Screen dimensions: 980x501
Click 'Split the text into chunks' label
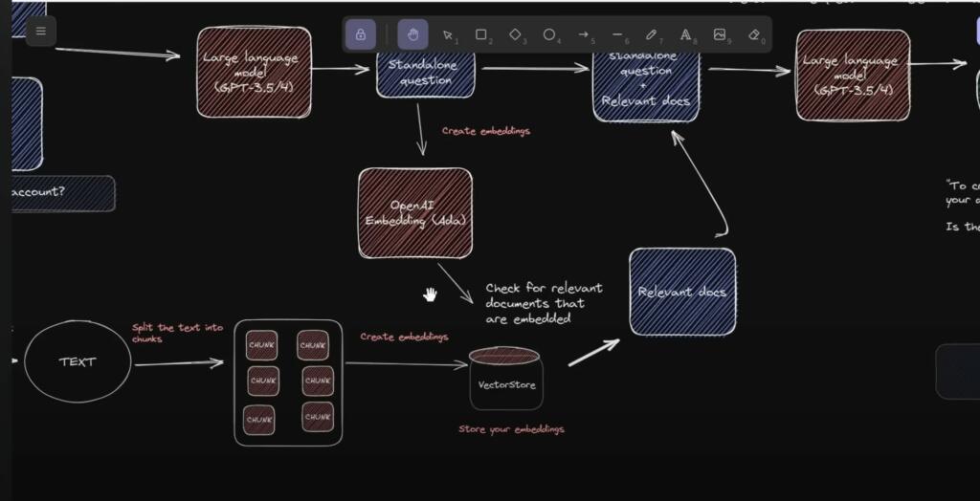click(177, 333)
